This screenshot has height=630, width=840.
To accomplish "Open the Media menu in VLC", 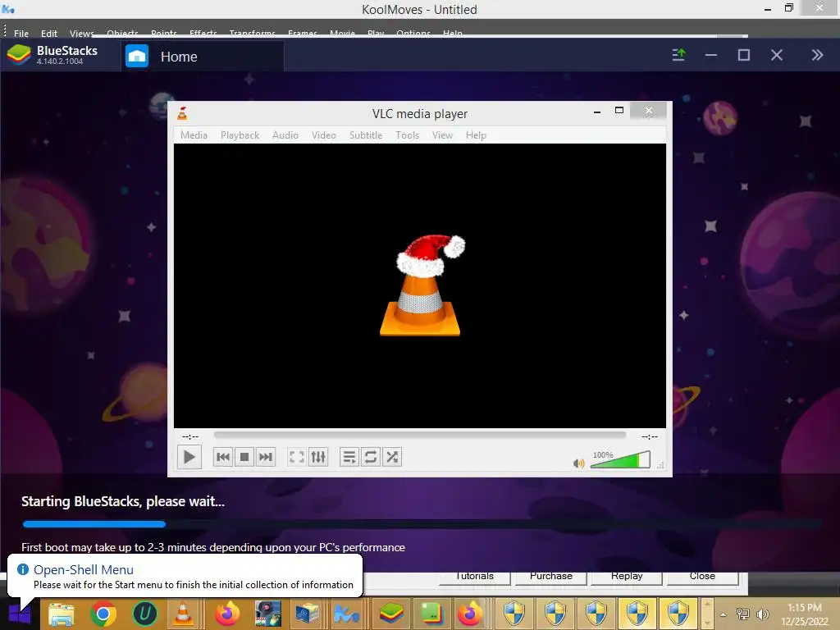I will click(194, 135).
